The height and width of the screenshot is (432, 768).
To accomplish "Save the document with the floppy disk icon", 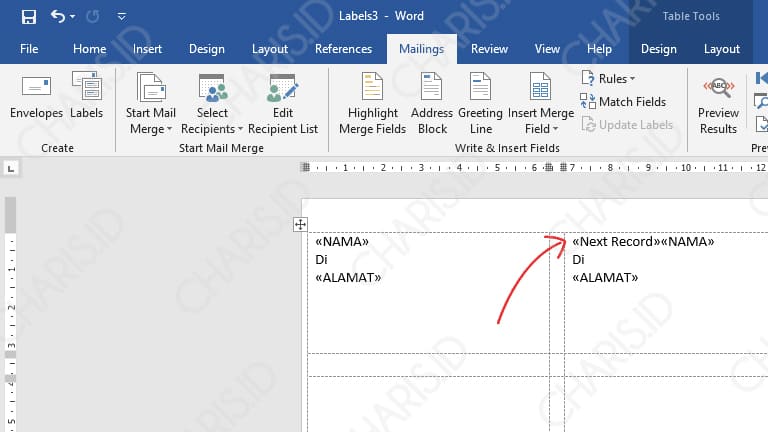I will point(29,17).
